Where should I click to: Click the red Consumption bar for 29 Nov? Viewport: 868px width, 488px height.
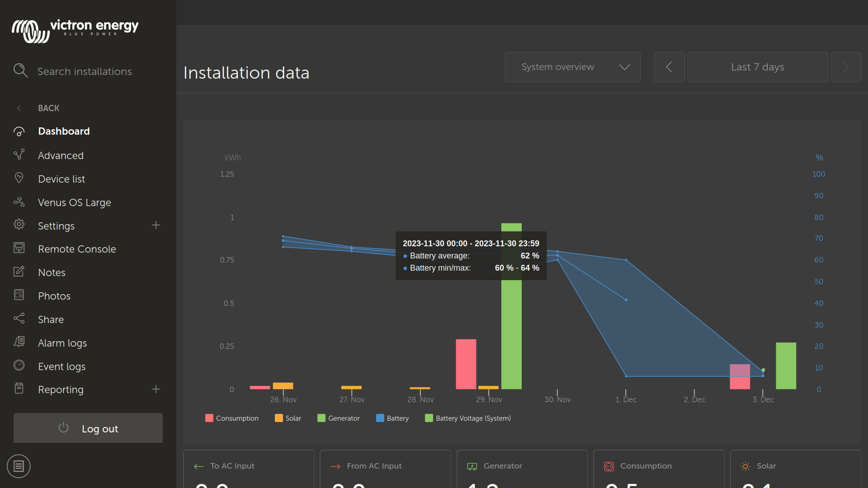coord(466,364)
